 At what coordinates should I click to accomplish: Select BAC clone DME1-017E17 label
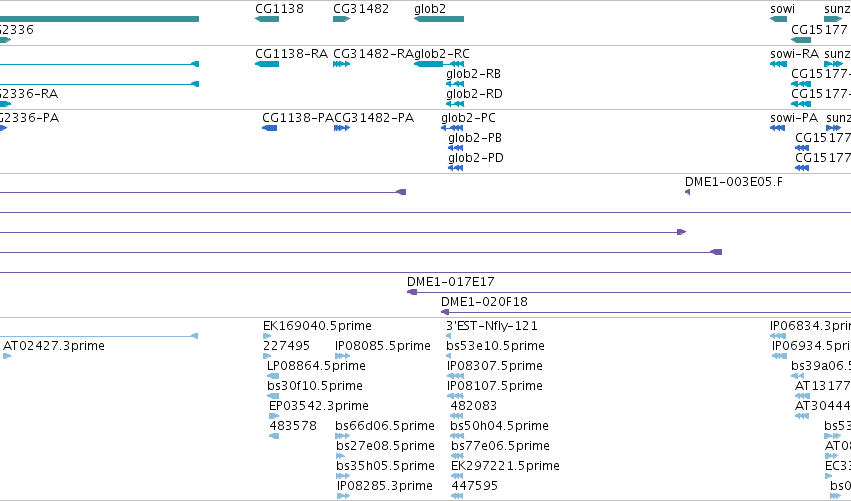[450, 282]
